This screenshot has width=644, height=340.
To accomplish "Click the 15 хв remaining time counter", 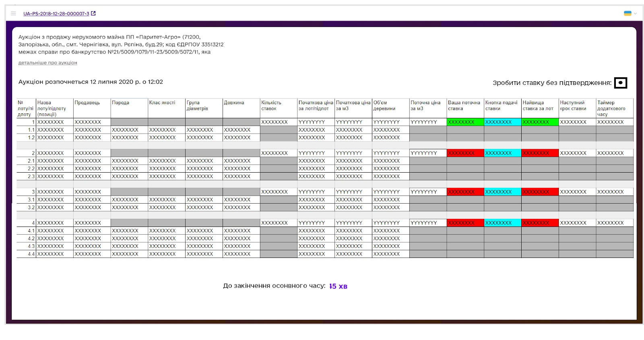I will pos(338,286).
